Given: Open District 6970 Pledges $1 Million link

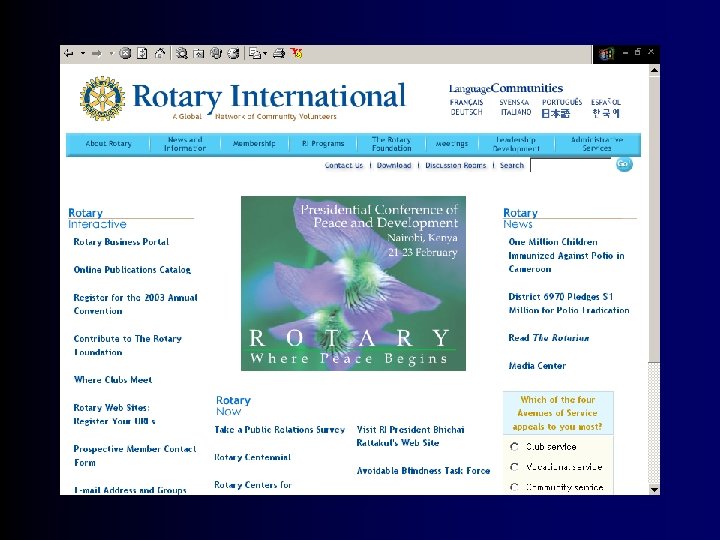Looking at the screenshot, I should [568, 304].
